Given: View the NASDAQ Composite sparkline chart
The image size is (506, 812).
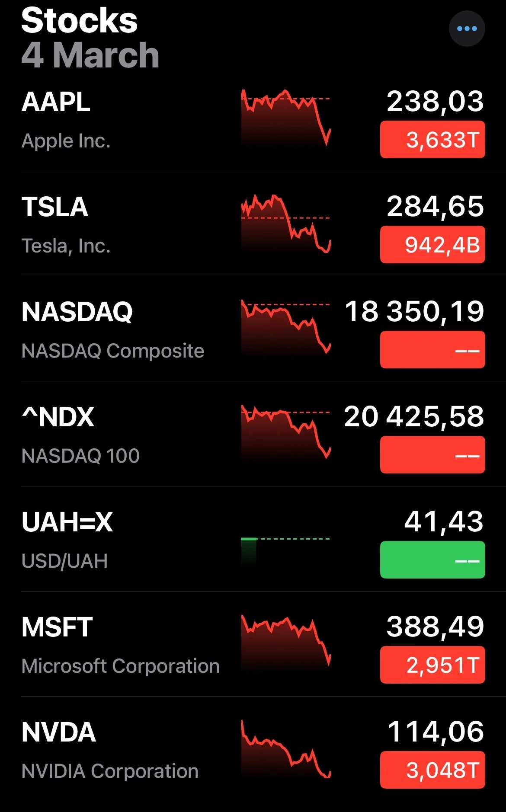Looking at the screenshot, I should 286,327.
